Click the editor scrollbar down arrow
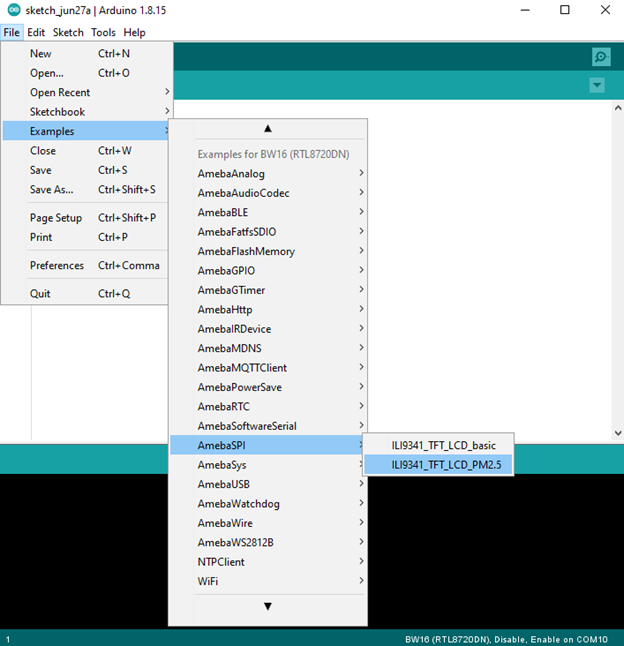The image size is (624, 646). click(618, 433)
